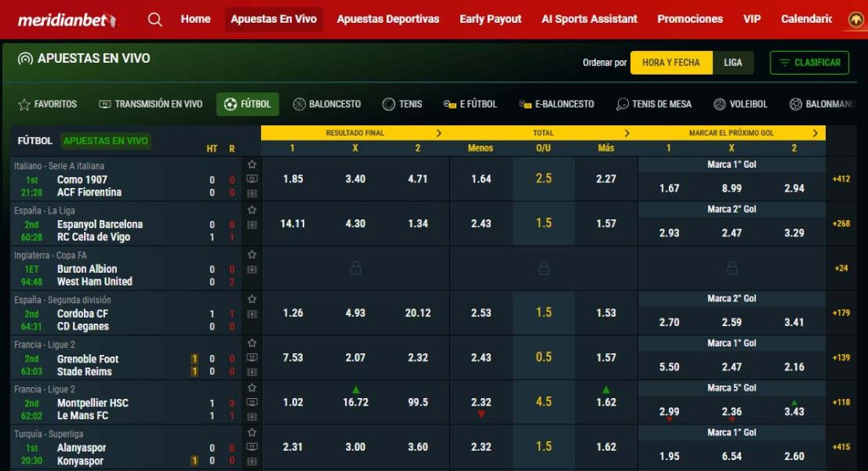Open the Calendario menu item
Viewport: 868px width, 471px height.
click(807, 19)
